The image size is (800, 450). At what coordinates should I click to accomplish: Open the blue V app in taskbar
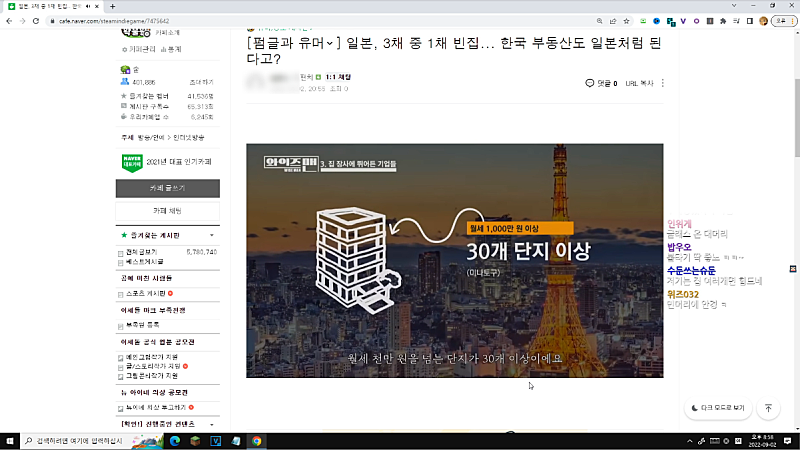point(215,441)
